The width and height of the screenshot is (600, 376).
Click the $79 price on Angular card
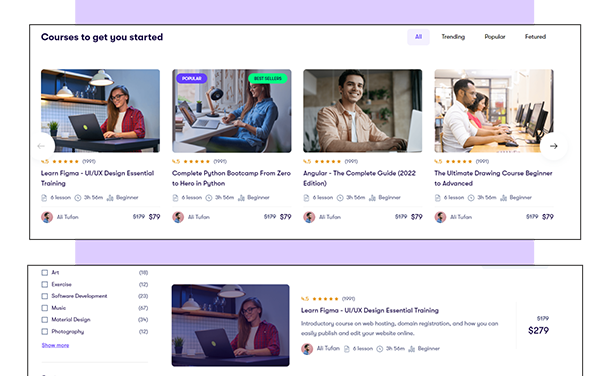[417, 217]
